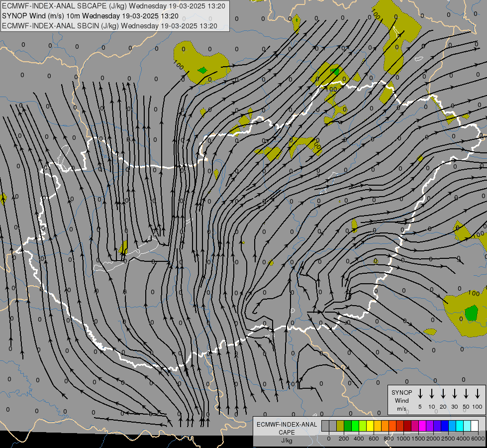Viewport: 487px width, 448px height.
Task: Click the 100 m/s wind arrow symbol
Action: pos(478,393)
